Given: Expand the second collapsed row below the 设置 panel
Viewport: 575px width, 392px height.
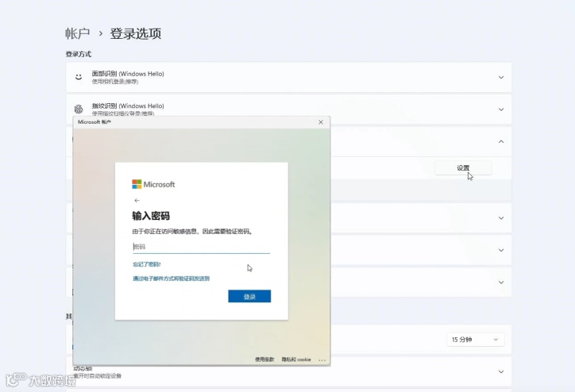Looking at the screenshot, I should tap(501, 250).
